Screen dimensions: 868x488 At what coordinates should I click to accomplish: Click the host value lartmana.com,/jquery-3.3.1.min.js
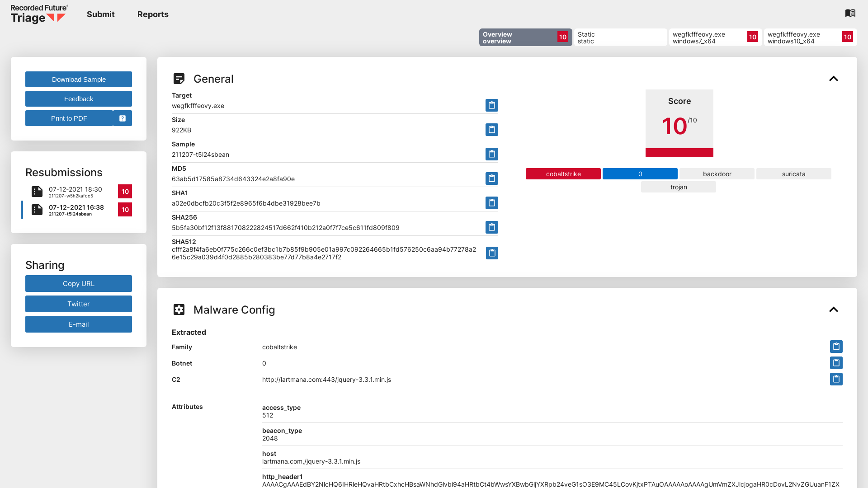(311, 461)
